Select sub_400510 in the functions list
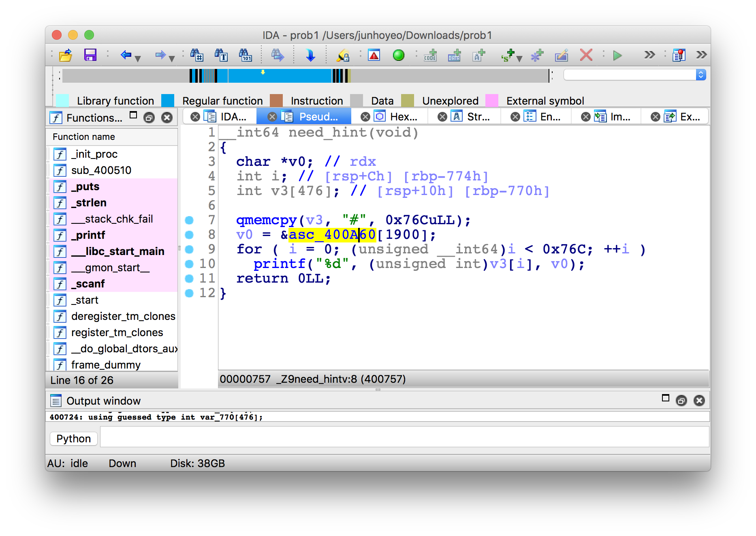The image size is (756, 536). (x=112, y=170)
